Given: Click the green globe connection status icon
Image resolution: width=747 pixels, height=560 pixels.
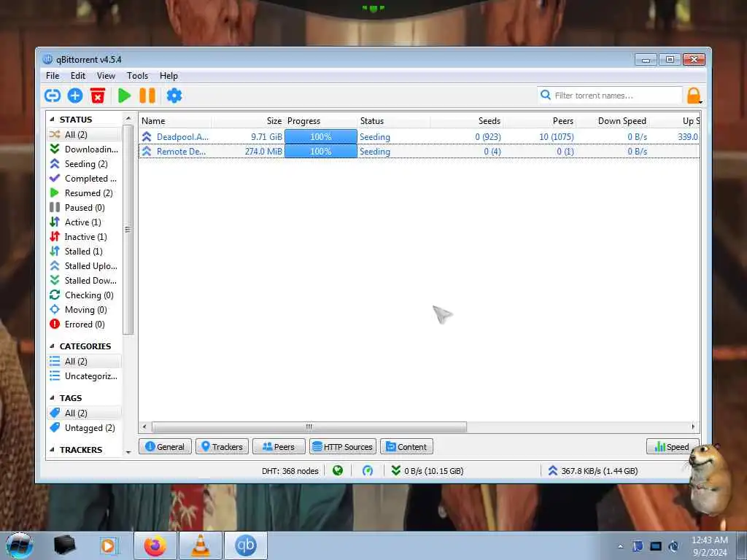Looking at the screenshot, I should click(338, 470).
